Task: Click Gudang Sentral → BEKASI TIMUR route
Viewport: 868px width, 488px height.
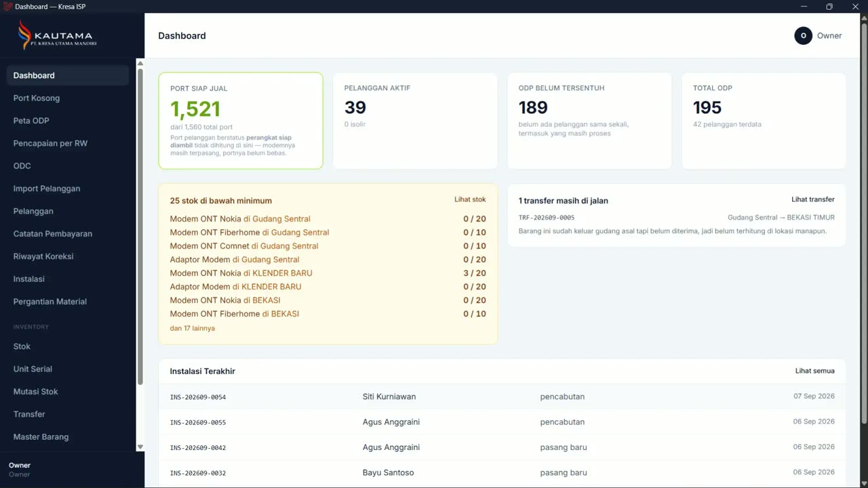Action: [781, 218]
